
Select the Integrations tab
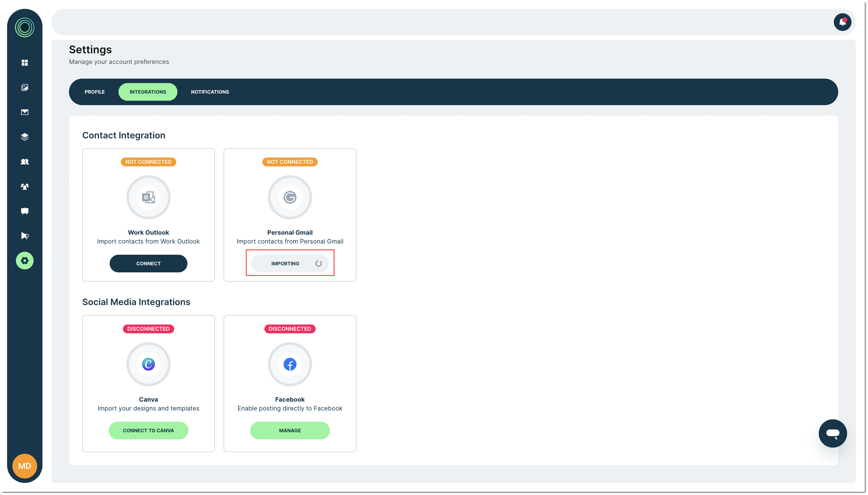click(x=148, y=92)
